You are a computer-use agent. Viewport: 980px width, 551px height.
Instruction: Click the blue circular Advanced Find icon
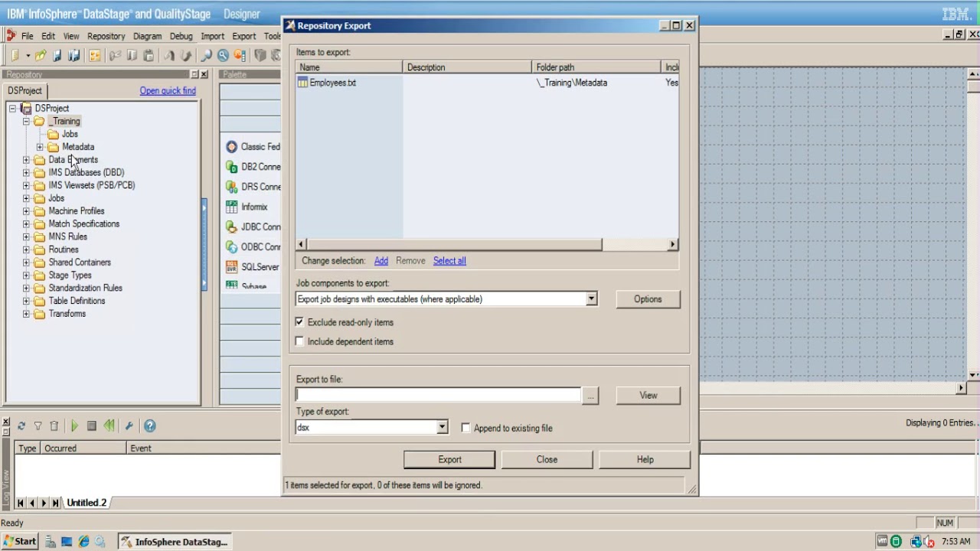click(223, 55)
